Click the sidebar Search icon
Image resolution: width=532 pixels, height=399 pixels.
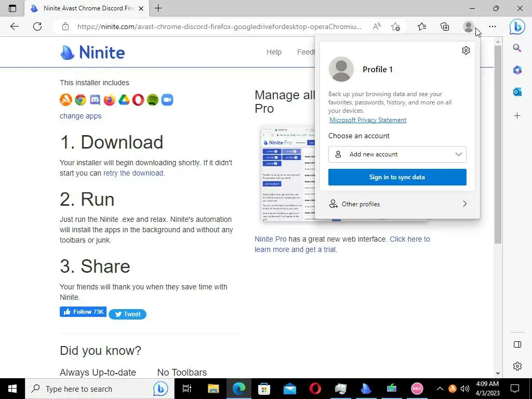(517, 48)
